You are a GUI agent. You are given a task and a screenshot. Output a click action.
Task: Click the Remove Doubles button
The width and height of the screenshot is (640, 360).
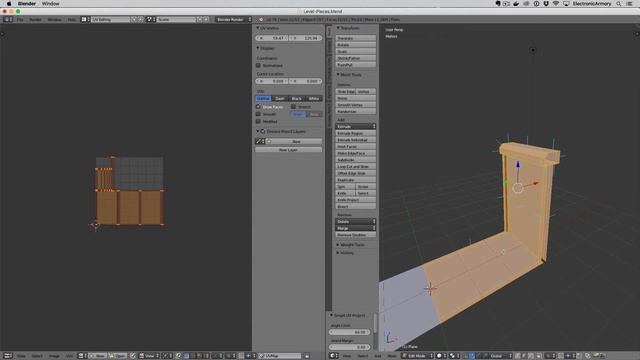tap(356, 235)
